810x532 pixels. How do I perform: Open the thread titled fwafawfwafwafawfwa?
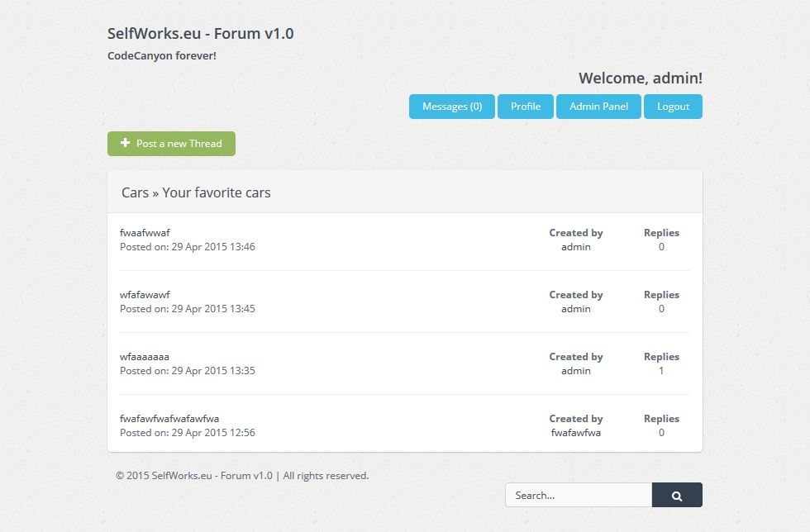[169, 419]
